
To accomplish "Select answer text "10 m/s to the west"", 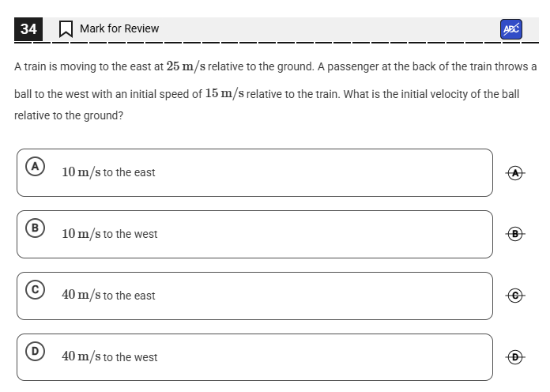I will point(109,234).
